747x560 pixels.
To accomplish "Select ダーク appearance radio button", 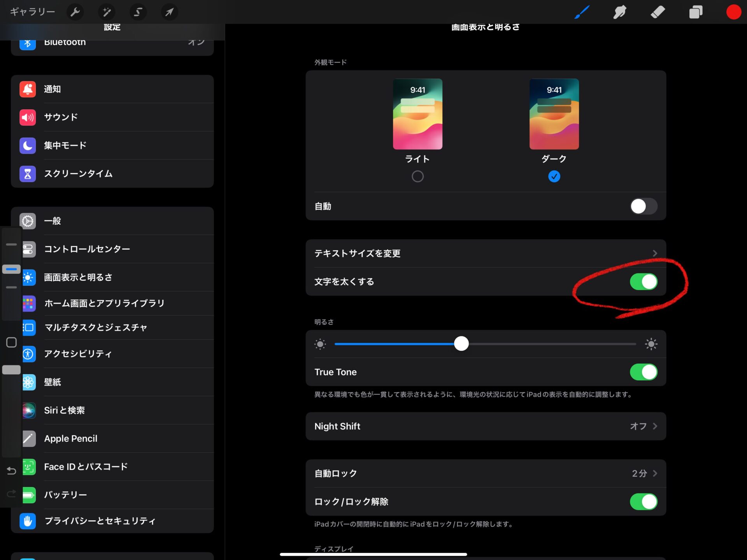I will click(554, 177).
